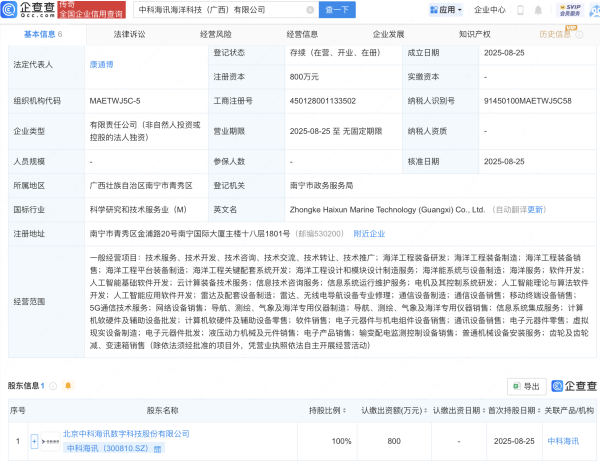This screenshot has height=461, width=600.
Task: Switch to the 法律诉讼 tab
Action: 129,34
